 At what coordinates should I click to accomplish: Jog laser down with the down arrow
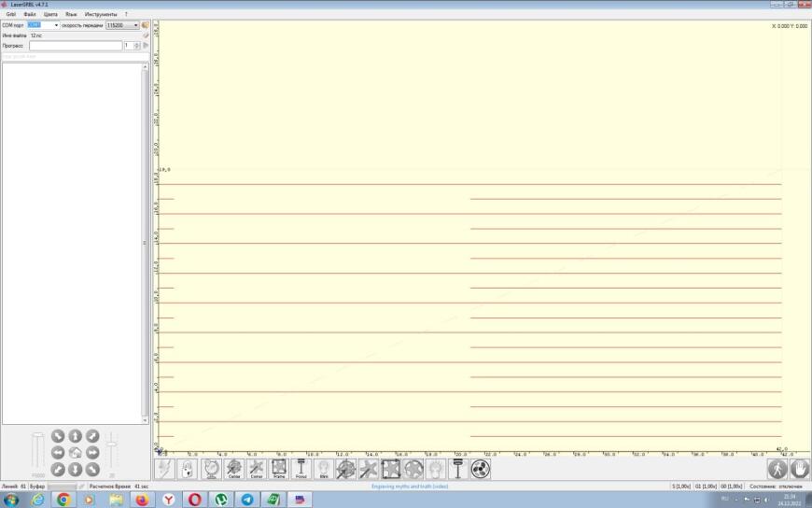[x=75, y=470]
